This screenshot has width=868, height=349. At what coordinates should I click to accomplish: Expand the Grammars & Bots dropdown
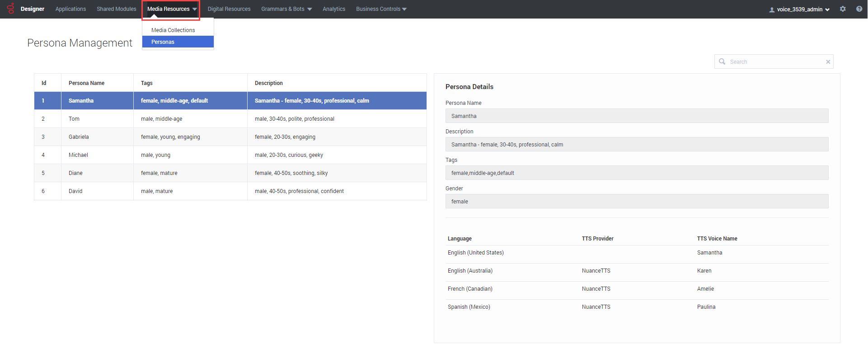tap(286, 9)
